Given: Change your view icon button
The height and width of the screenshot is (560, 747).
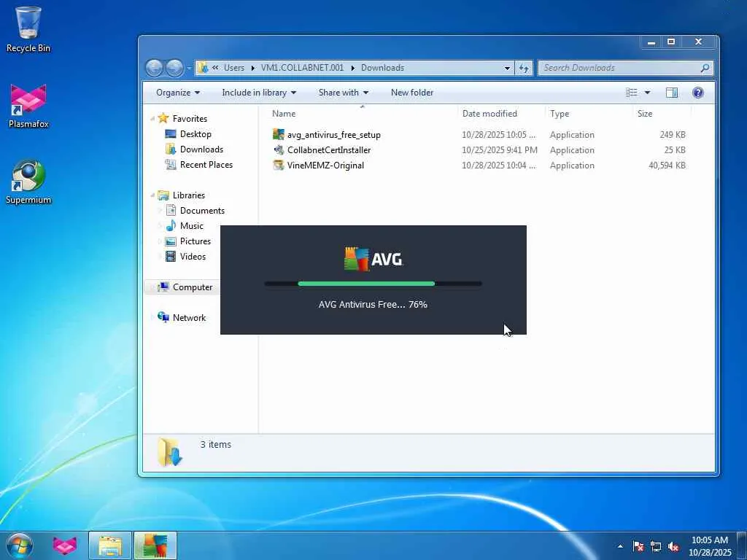Looking at the screenshot, I should 632,93.
